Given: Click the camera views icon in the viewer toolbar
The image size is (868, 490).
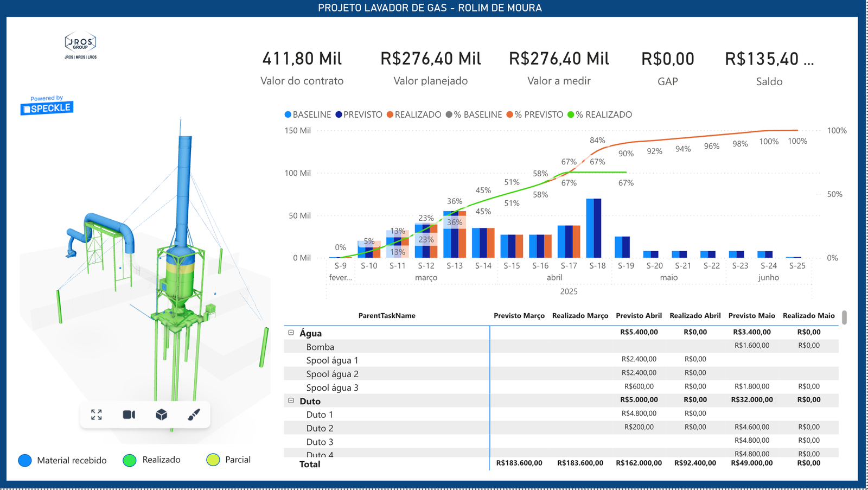Looking at the screenshot, I should pyautogui.click(x=129, y=415).
